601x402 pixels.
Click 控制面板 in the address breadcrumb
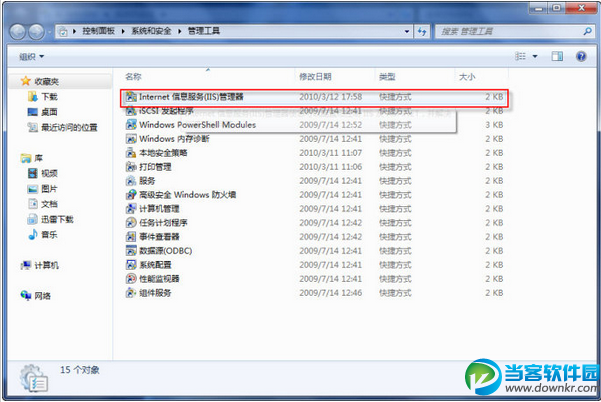(x=99, y=31)
